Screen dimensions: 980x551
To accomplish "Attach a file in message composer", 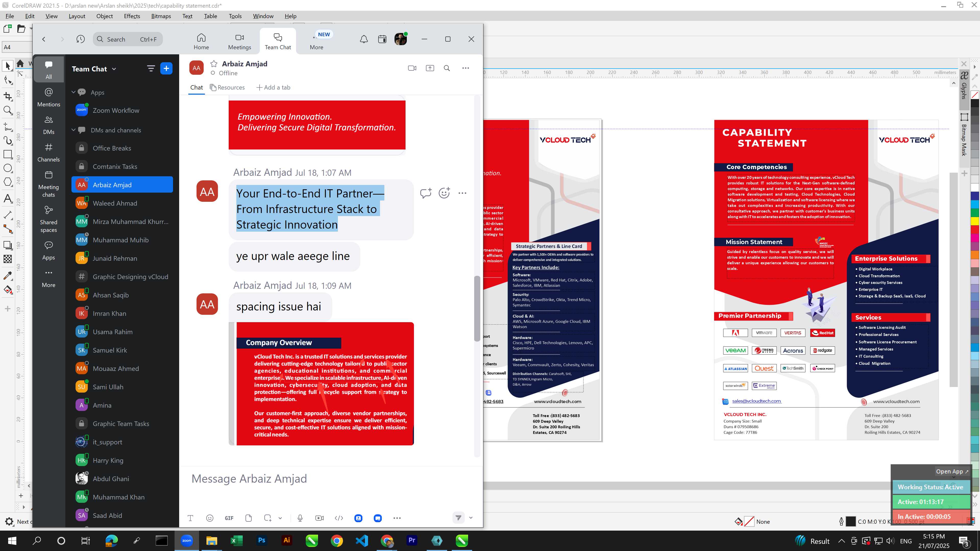I will pyautogui.click(x=248, y=518).
